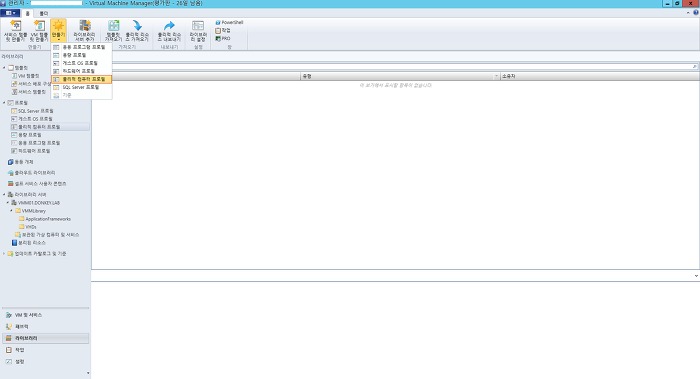Expand details pane with chevron arrow
This screenshot has height=379, width=700.
696,276
